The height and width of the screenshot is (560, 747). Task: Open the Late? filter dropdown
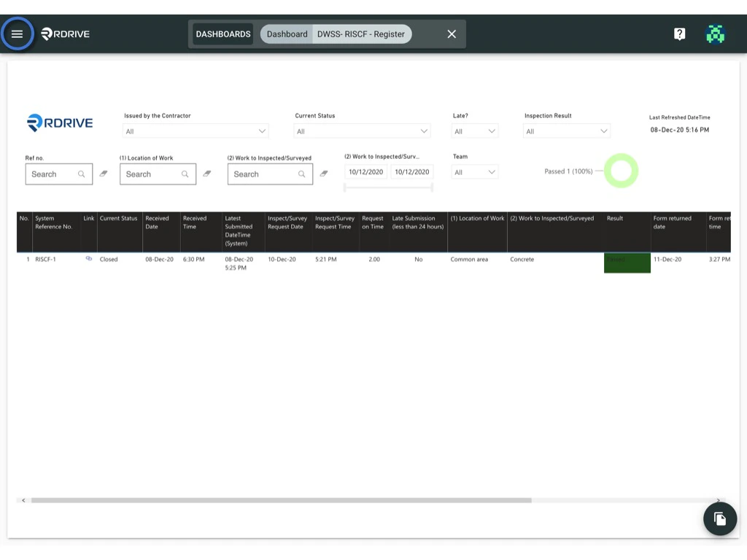click(x=474, y=131)
